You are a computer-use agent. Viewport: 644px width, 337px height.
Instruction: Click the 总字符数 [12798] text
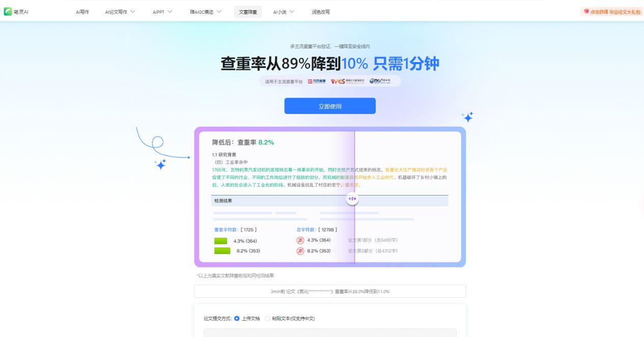317,230
